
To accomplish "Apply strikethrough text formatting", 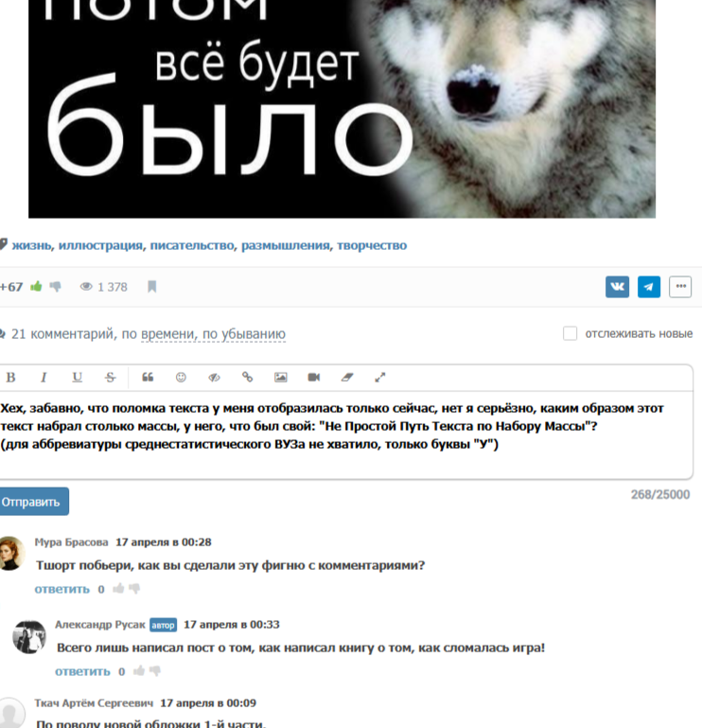I will pyautogui.click(x=110, y=378).
